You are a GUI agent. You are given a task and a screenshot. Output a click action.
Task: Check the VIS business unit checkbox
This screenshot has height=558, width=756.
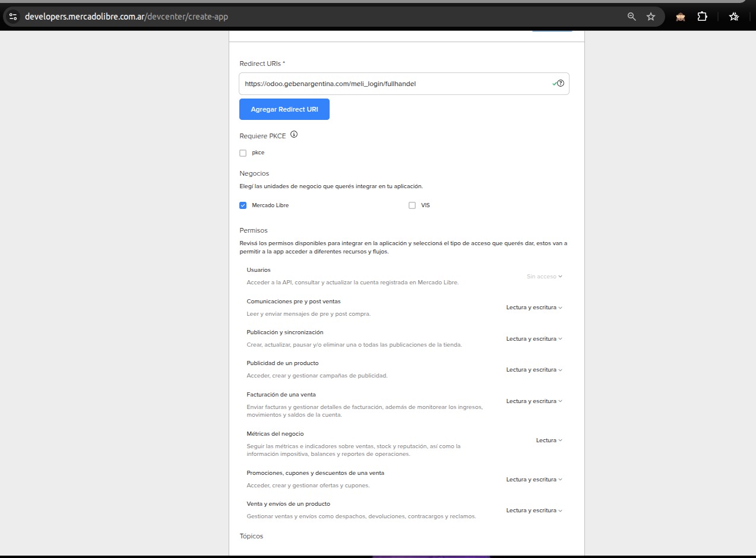(x=412, y=205)
